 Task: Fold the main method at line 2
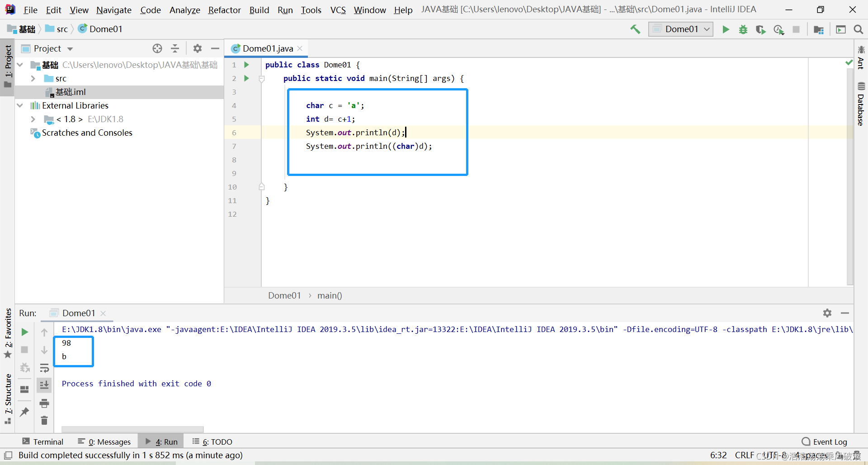pos(261,79)
